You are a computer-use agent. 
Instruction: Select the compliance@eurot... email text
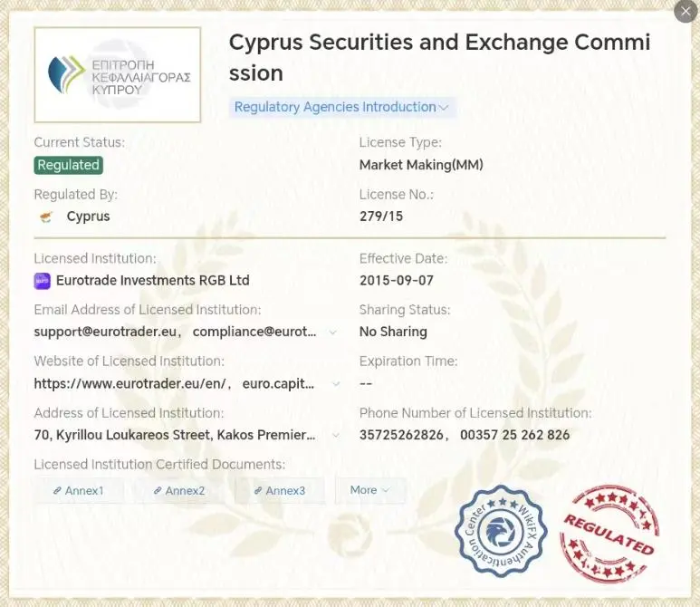tap(254, 332)
